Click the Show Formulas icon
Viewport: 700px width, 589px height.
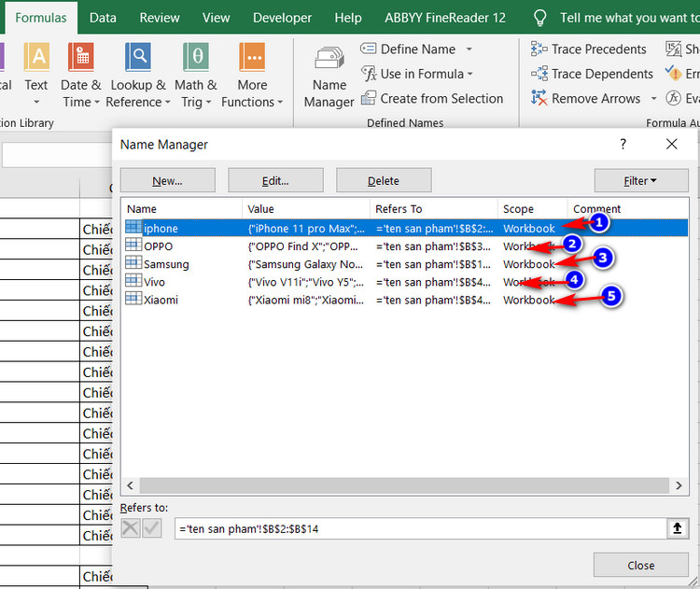(x=673, y=49)
